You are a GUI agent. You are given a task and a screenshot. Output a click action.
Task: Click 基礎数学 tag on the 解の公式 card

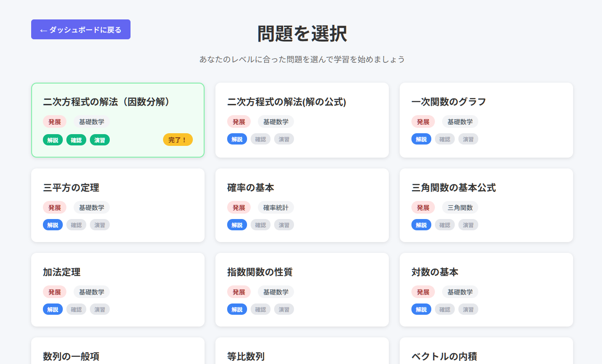click(276, 122)
